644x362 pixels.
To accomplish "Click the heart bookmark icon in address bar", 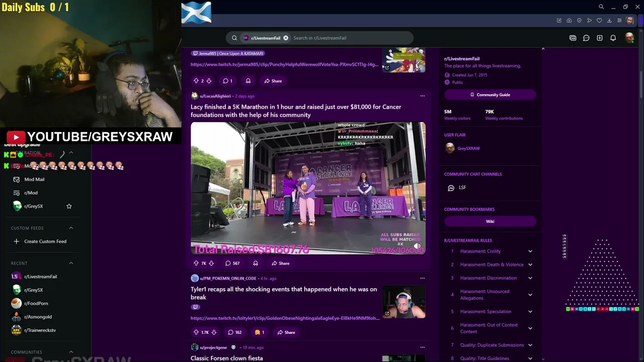I will [x=599, y=21].
